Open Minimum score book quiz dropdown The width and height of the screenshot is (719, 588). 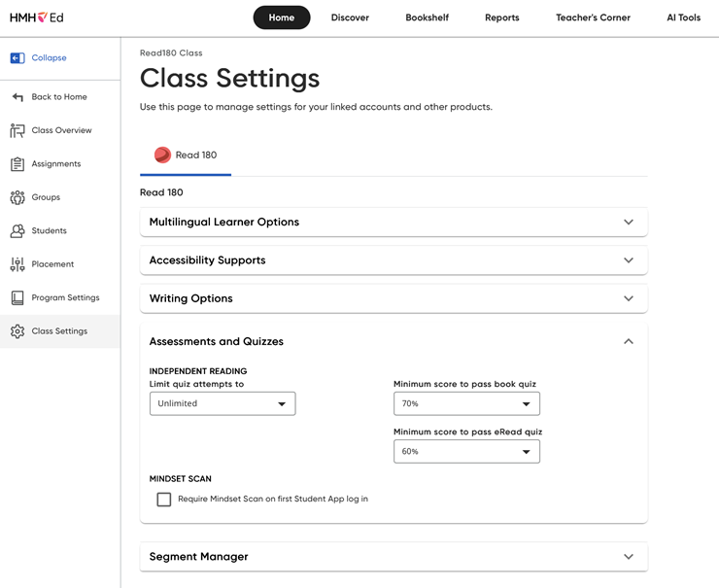coord(466,403)
